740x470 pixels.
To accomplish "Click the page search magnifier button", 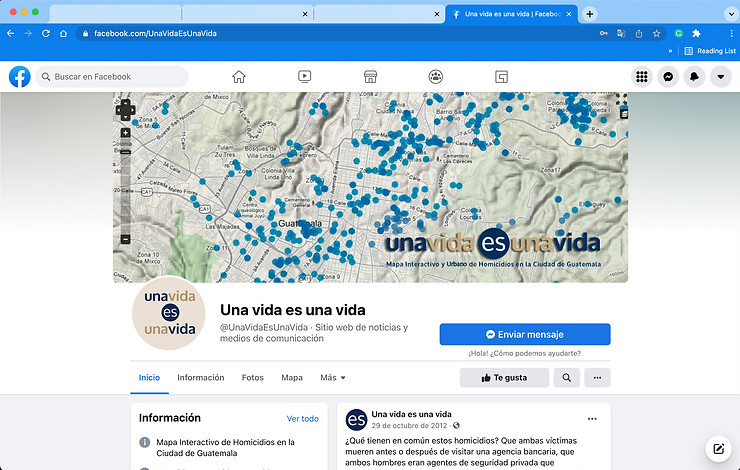I will click(566, 378).
